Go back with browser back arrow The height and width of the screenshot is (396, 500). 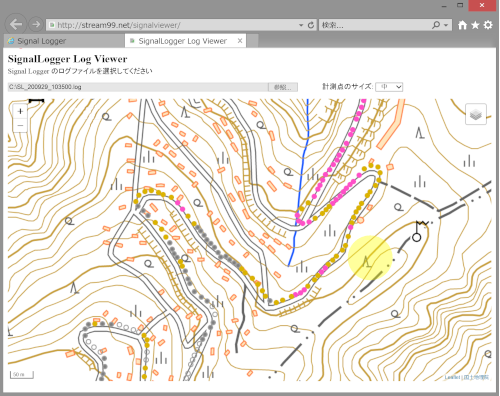click(x=16, y=24)
